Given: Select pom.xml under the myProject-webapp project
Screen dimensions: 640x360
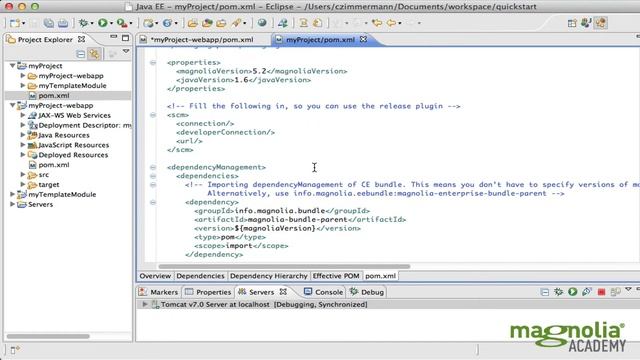Looking at the screenshot, I should point(53,165).
